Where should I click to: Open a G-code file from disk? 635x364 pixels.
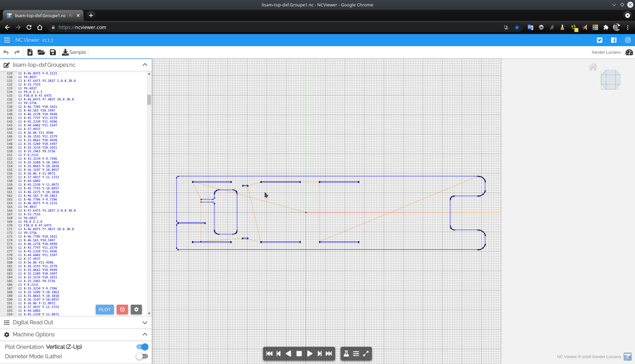tap(41, 52)
